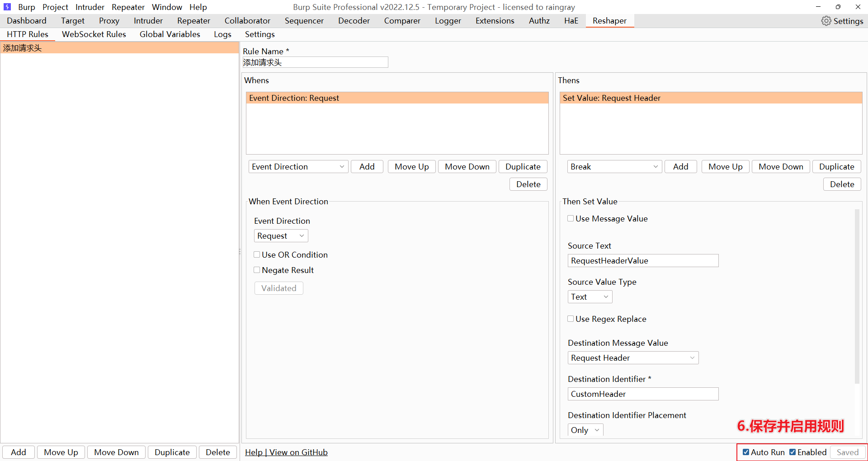Click Duplicate in the Whens panel
Viewport: 868px width, 461px height.
(523, 167)
